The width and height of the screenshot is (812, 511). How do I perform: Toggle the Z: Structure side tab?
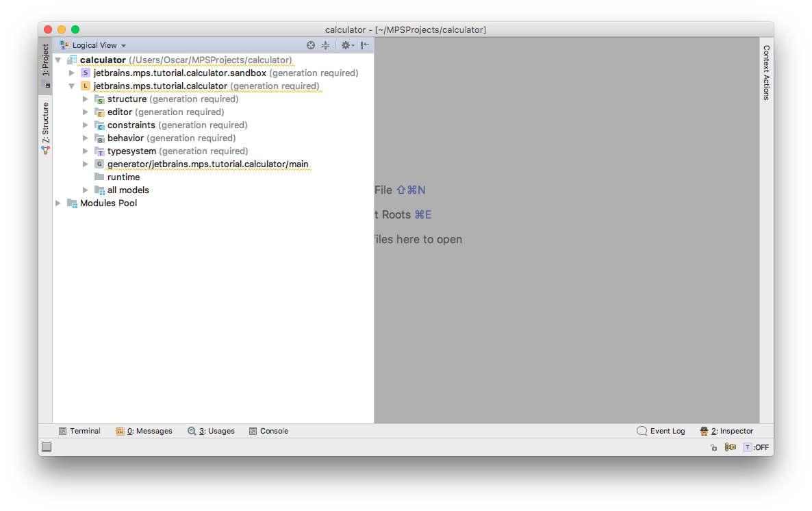46,127
